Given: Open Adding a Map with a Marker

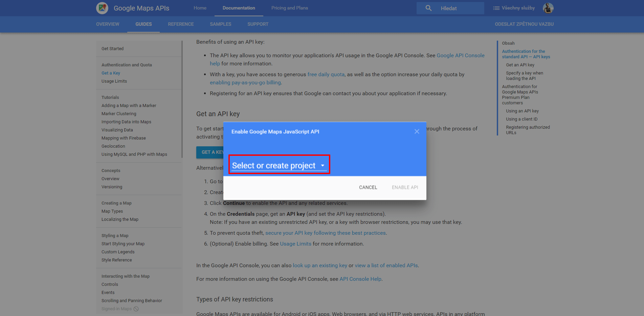Looking at the screenshot, I should (129, 105).
